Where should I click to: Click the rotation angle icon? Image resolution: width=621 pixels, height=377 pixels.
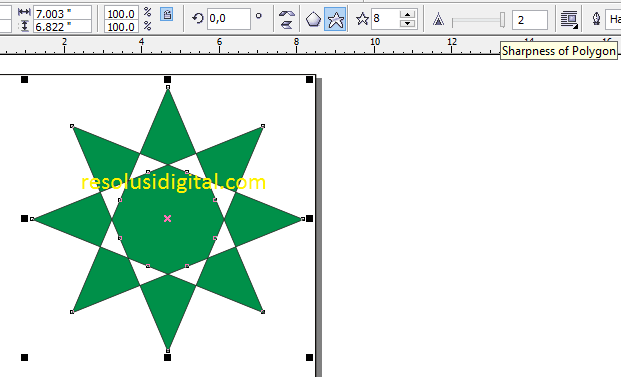pos(198,18)
